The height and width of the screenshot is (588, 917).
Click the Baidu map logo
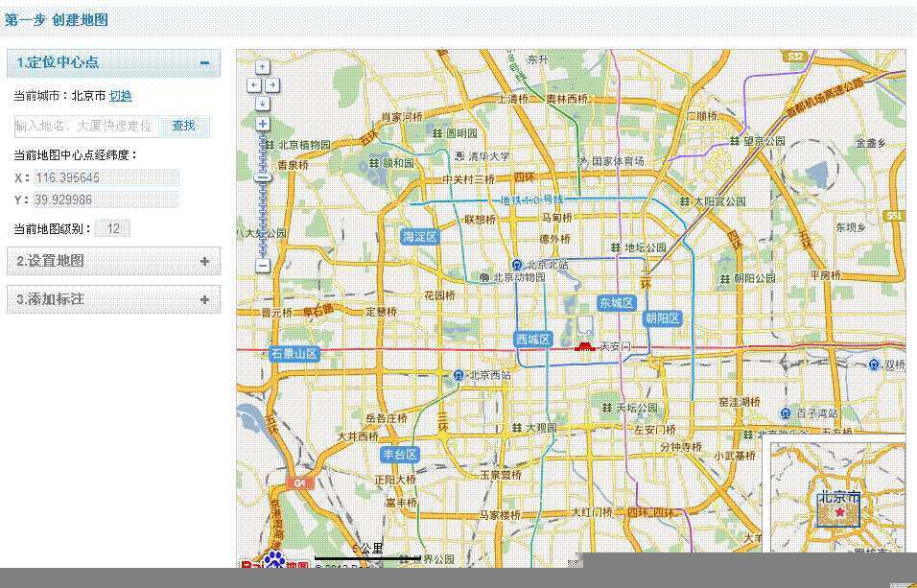[x=275, y=561]
